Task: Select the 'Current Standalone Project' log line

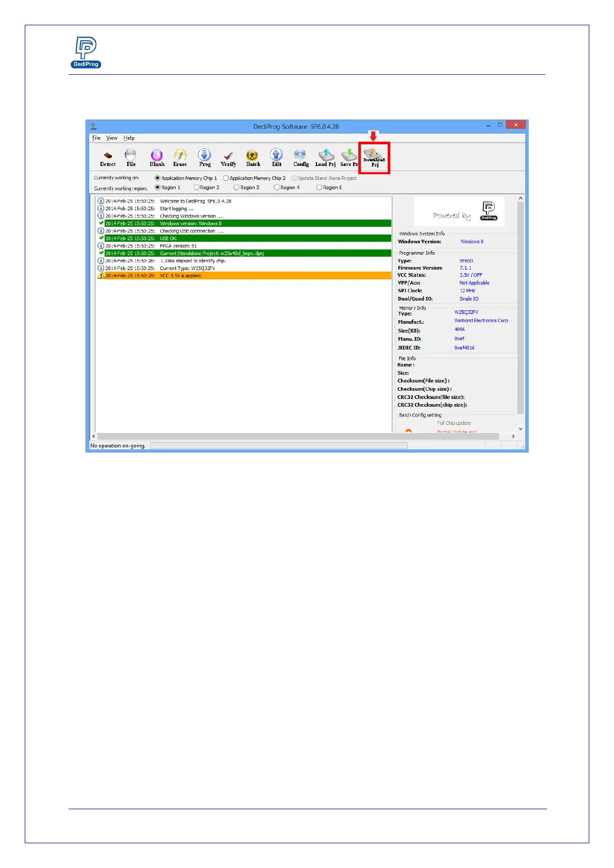Action: pyautogui.click(x=244, y=254)
